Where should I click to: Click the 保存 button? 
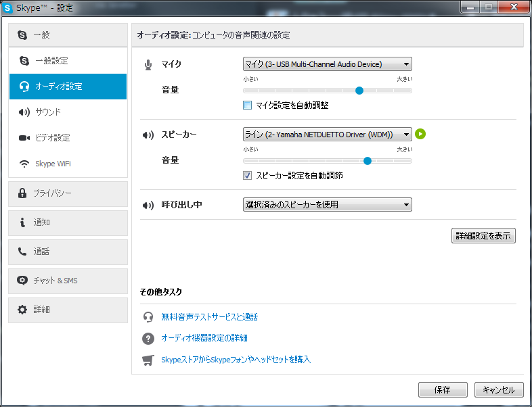click(x=443, y=389)
